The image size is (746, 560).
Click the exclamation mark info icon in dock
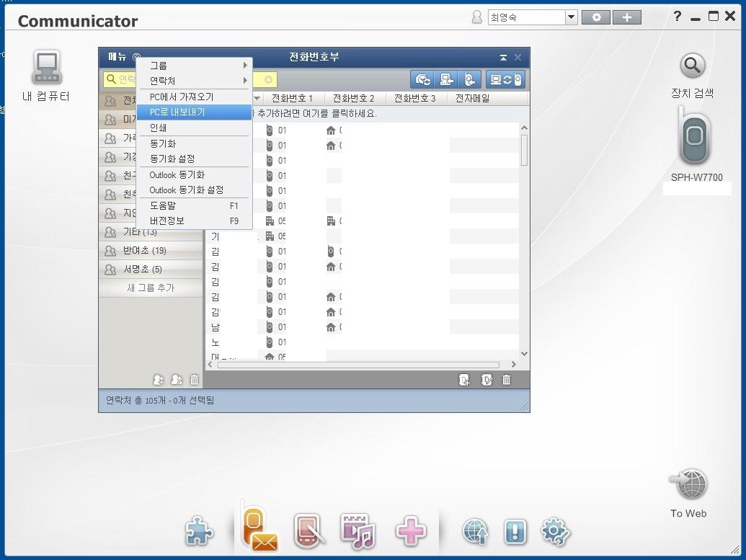click(516, 531)
